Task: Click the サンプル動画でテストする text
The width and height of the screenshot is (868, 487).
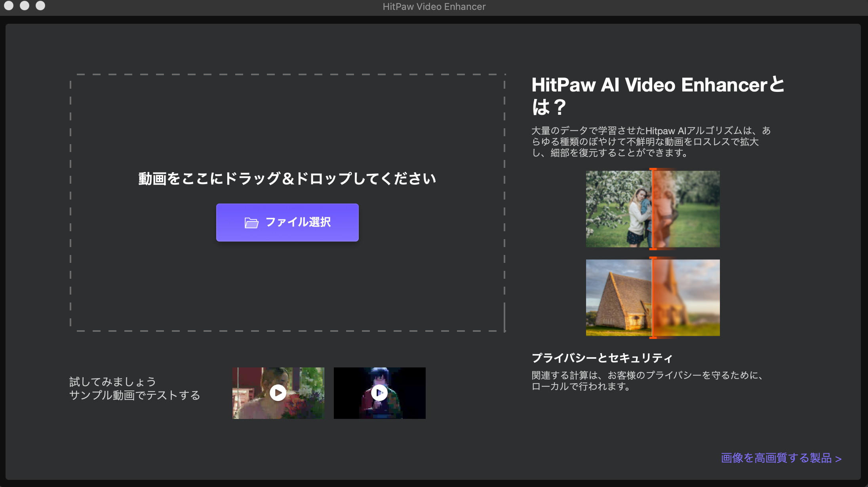Action: pyautogui.click(x=135, y=395)
